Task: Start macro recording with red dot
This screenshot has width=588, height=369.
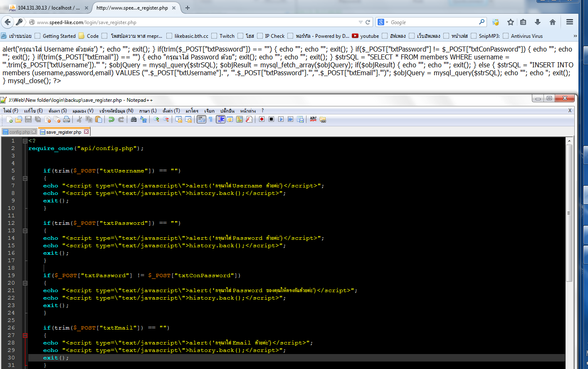Action: point(262,120)
